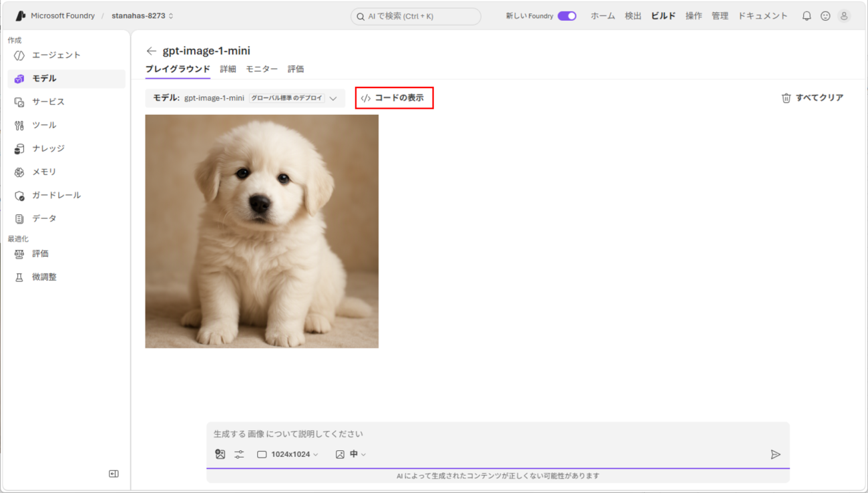Click the モデル sidebar icon
Image resolution: width=868 pixels, height=493 pixels.
(x=19, y=79)
